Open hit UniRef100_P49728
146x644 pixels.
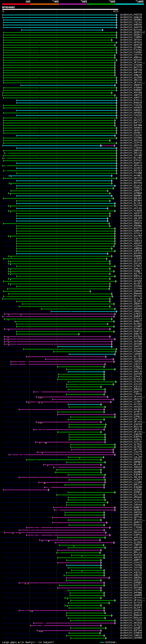point(131,15)
